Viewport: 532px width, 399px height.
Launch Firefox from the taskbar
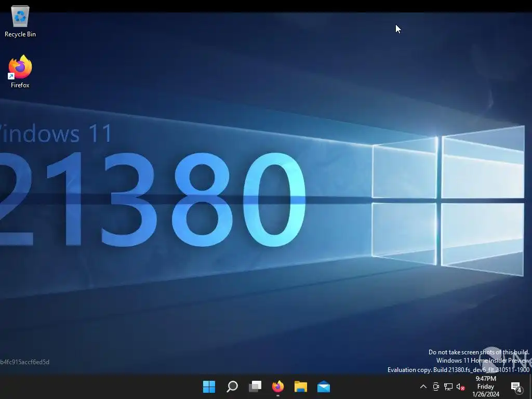[278, 387]
